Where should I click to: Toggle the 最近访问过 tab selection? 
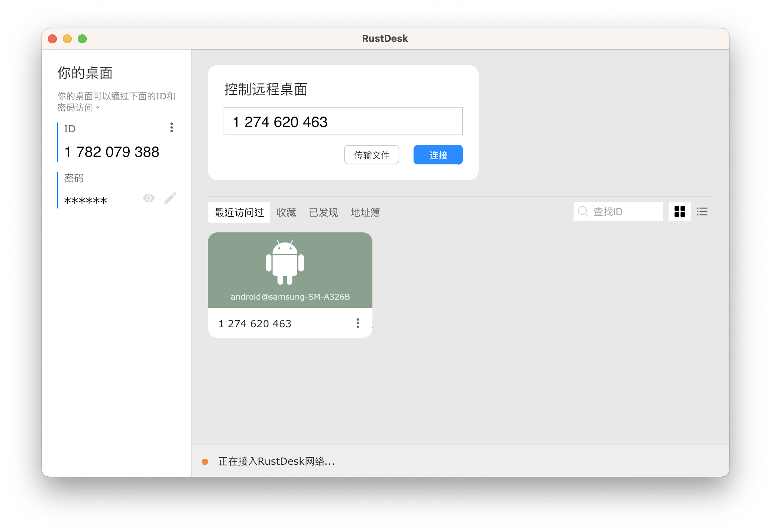[239, 212]
